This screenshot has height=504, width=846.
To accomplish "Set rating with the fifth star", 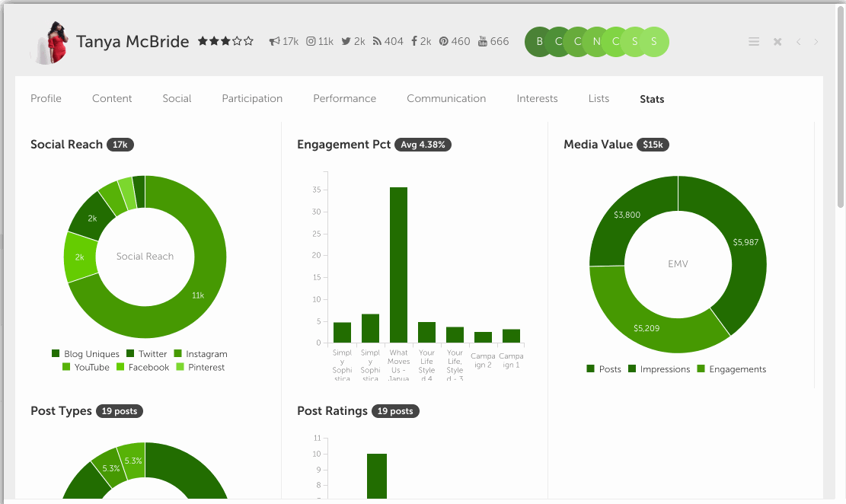I will click(248, 41).
